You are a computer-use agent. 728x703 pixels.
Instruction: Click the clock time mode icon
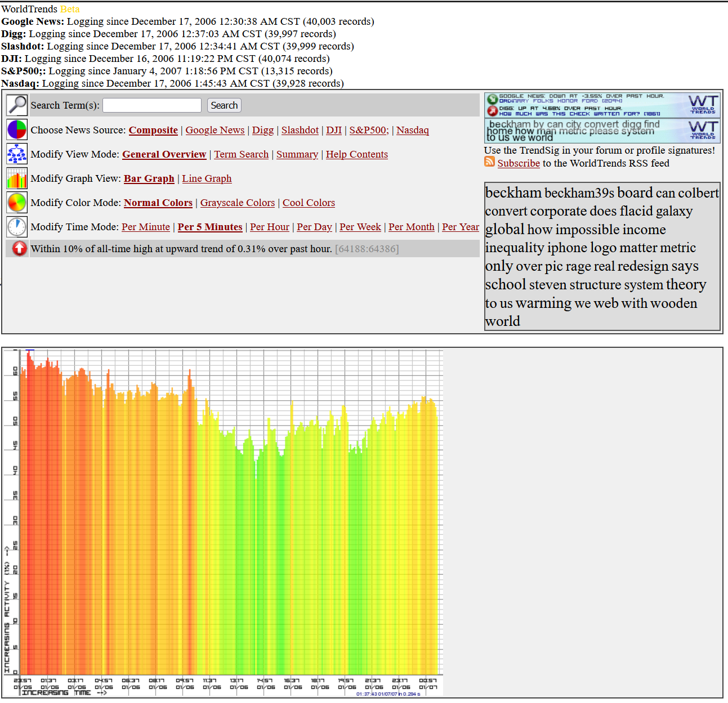pyautogui.click(x=17, y=226)
